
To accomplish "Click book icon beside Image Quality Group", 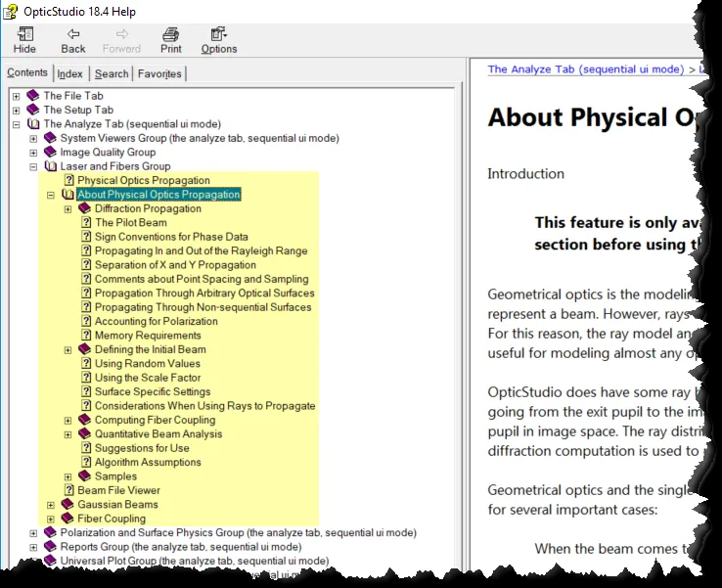I will point(50,152).
